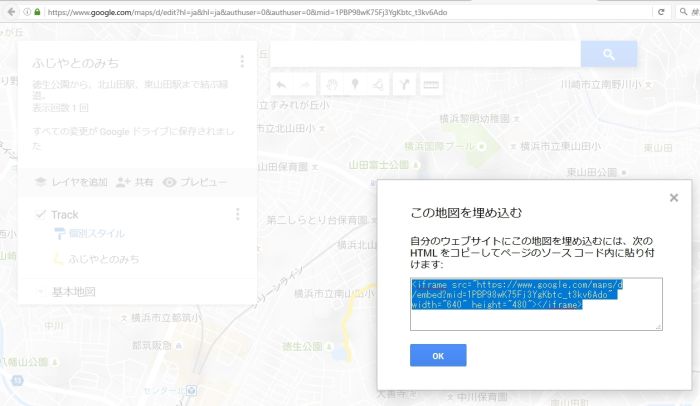The width and height of the screenshot is (700, 406).
Task: Select ふじやとのみち item in Track layer
Action: (x=104, y=259)
